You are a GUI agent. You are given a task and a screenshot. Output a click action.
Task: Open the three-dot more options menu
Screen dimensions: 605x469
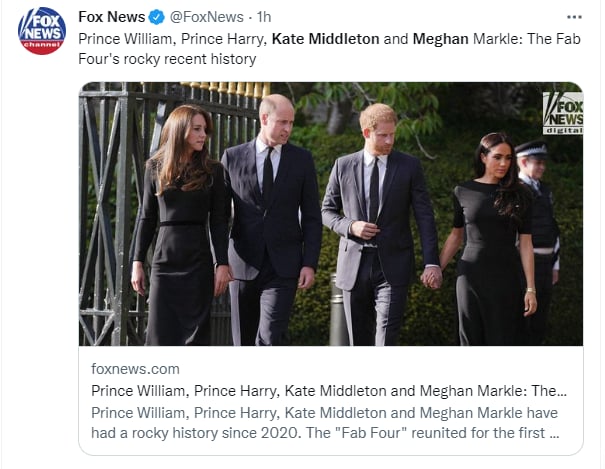[574, 17]
